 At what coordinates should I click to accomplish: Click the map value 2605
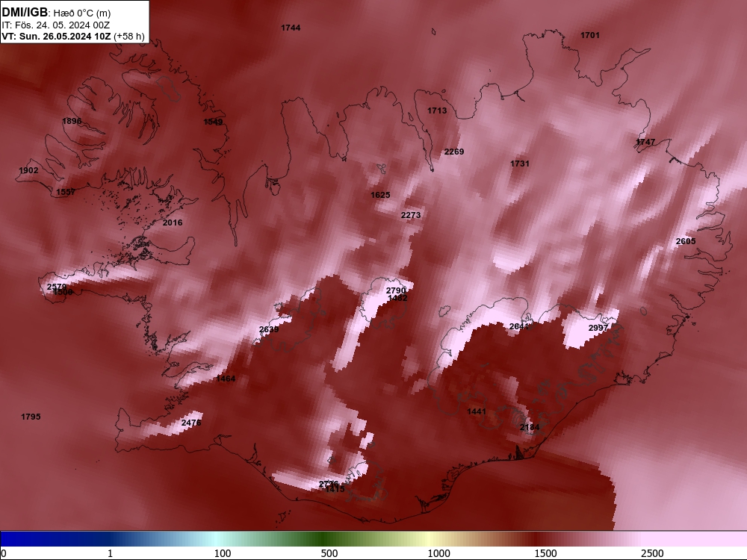(686, 241)
